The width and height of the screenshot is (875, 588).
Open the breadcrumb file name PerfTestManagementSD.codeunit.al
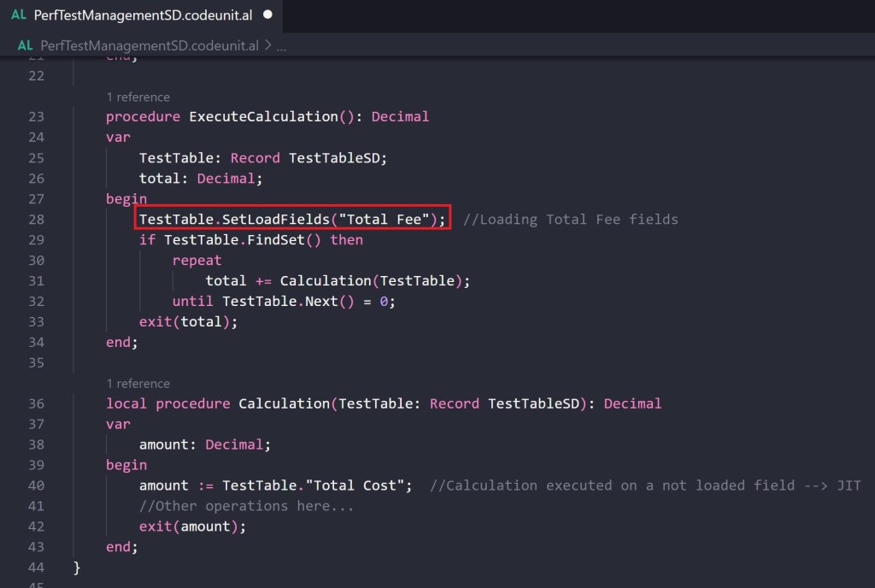[150, 45]
